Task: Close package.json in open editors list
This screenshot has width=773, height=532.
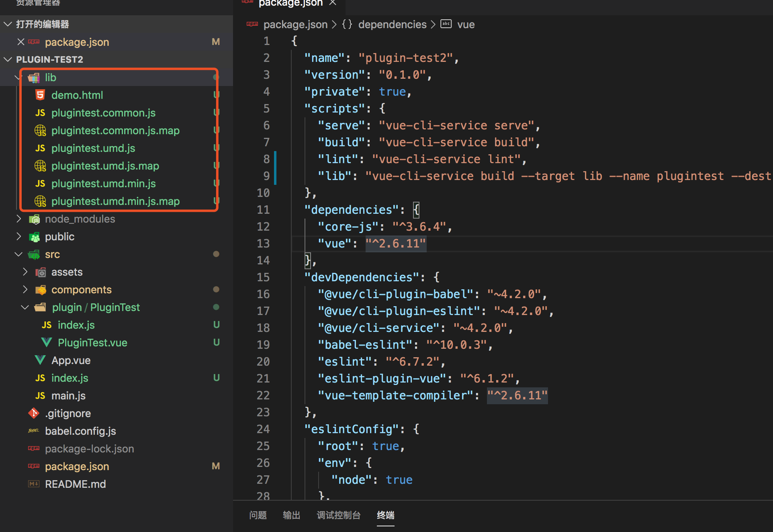Action: (21, 42)
